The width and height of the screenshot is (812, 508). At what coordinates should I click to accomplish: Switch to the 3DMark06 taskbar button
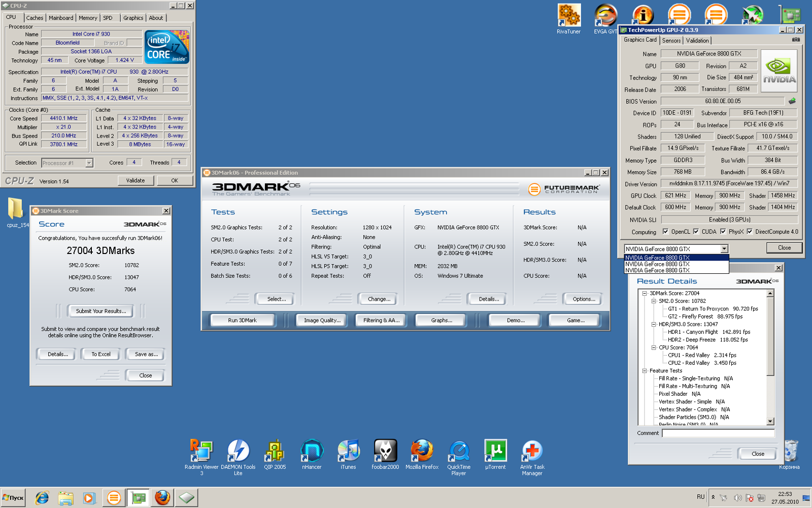pos(114,498)
